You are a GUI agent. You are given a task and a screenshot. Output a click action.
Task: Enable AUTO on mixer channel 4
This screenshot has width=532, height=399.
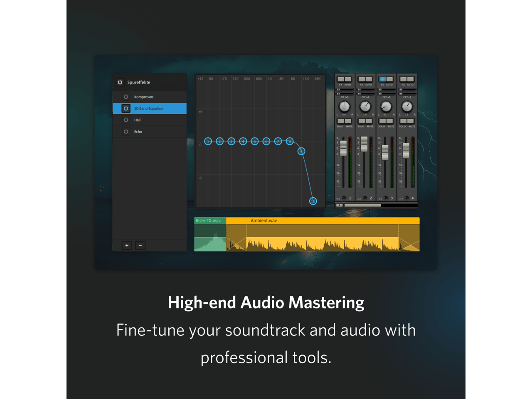point(411,79)
